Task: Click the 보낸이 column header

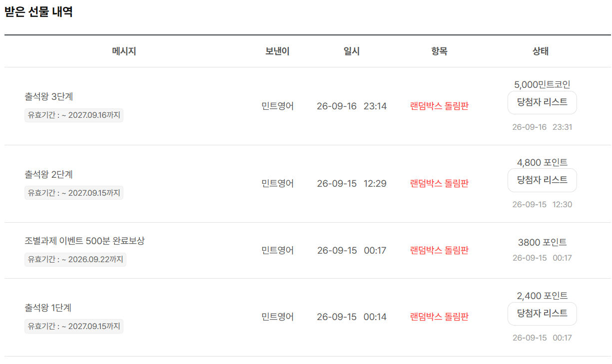Action: (x=277, y=51)
